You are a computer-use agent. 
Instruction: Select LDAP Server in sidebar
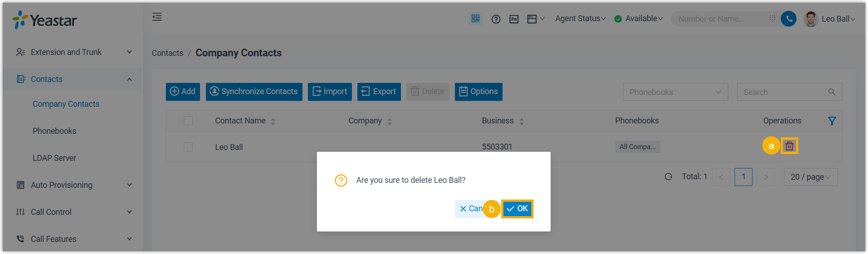click(x=54, y=158)
